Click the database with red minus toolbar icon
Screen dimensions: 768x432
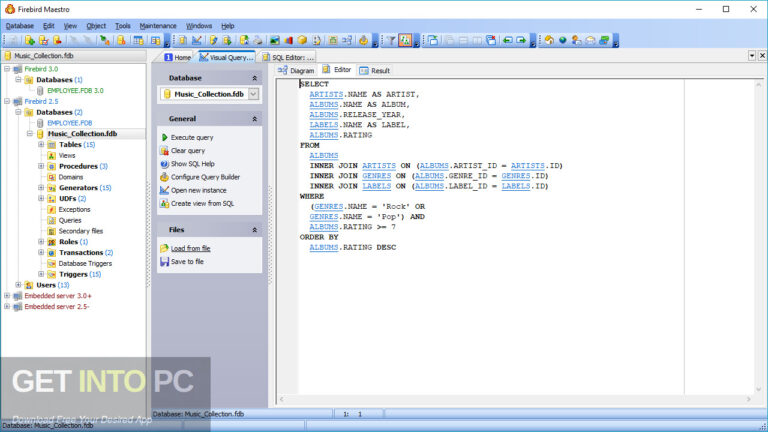[57, 40]
